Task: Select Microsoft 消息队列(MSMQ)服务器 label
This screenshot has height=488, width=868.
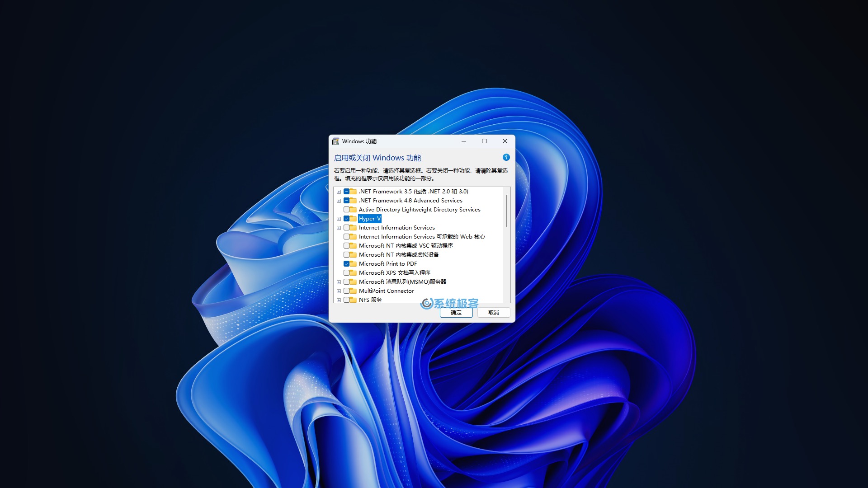Action: click(402, 282)
